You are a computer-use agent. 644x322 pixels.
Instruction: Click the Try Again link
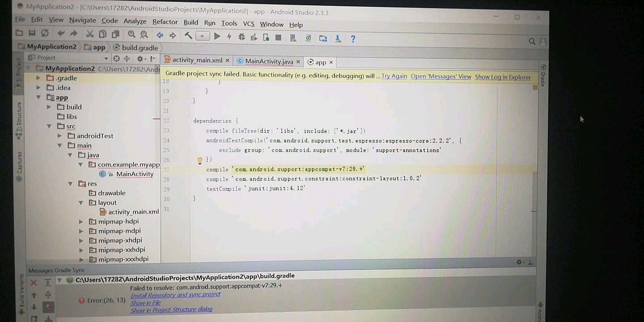[394, 76]
